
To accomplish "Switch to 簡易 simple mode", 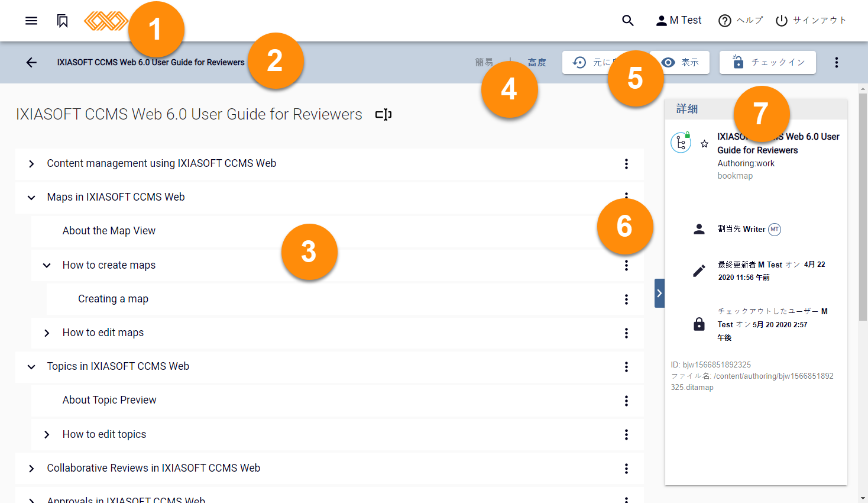I will (x=484, y=62).
